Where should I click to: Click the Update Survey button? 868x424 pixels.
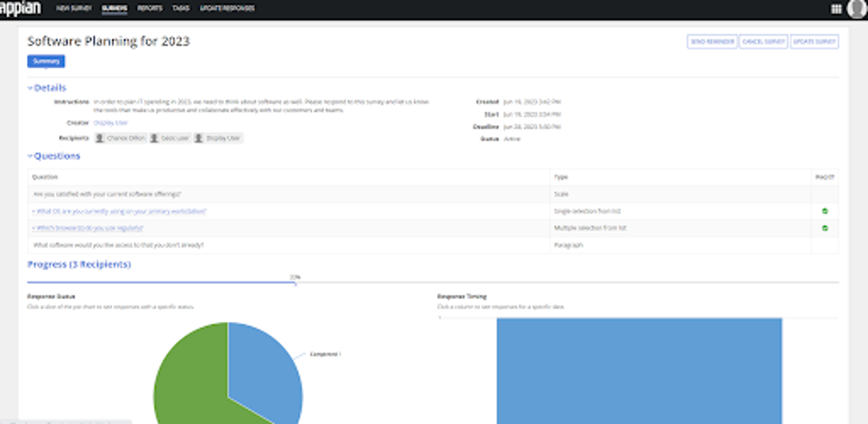[x=814, y=42]
